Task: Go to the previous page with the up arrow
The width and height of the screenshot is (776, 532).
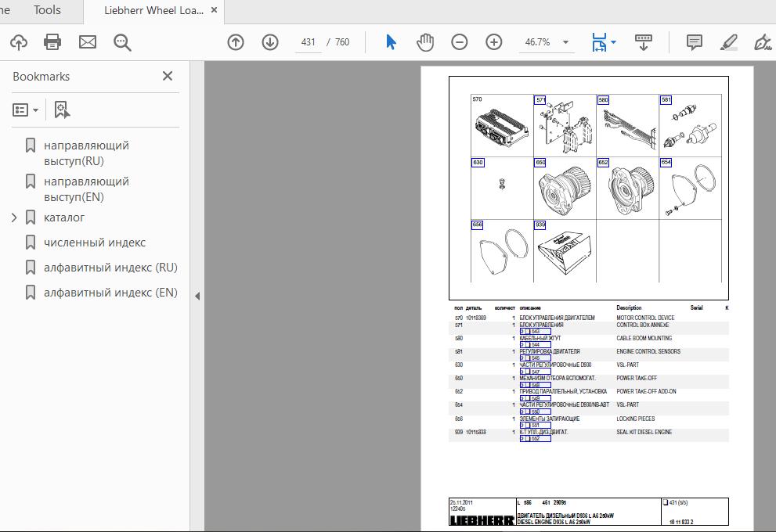Action: [x=236, y=42]
